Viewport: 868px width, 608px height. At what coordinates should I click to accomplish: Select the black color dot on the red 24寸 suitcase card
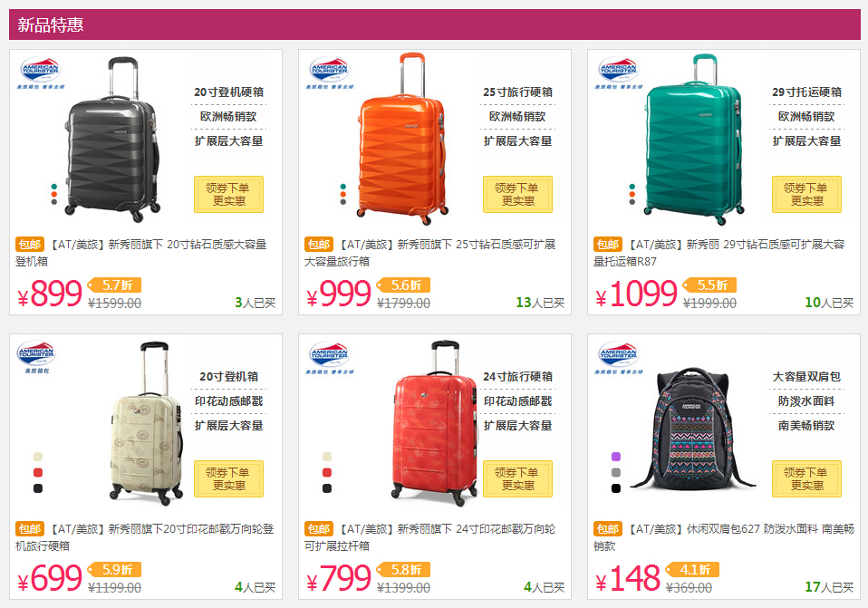pos(326,488)
